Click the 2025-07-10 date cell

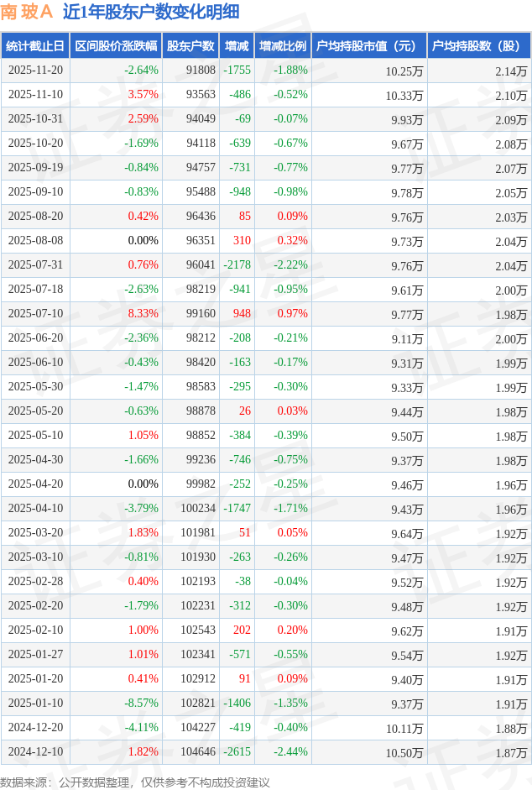point(35,314)
